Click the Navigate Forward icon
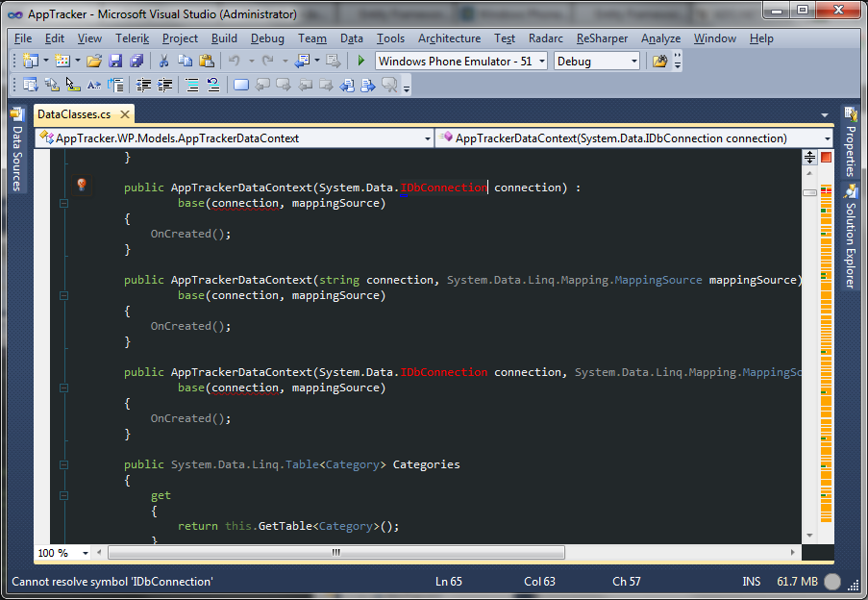This screenshot has width=868, height=600. coord(334,61)
